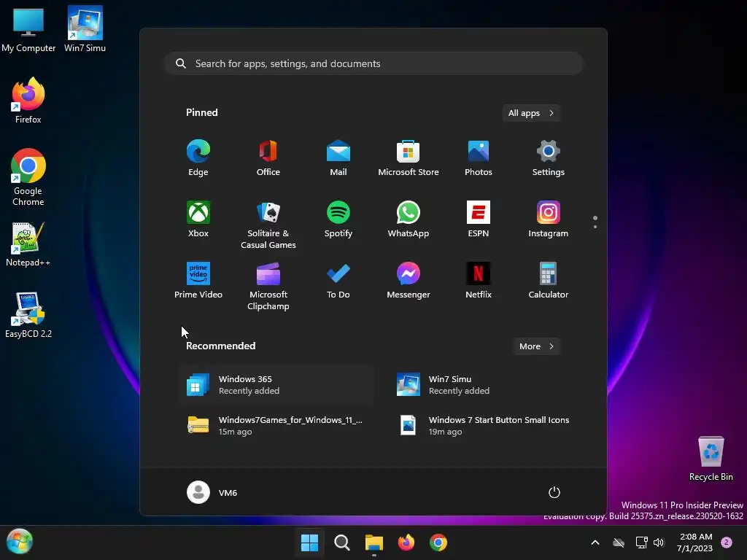Image resolution: width=747 pixels, height=560 pixels.
Task: Select the Notepad++ desktop shortcut
Action: 28,244
